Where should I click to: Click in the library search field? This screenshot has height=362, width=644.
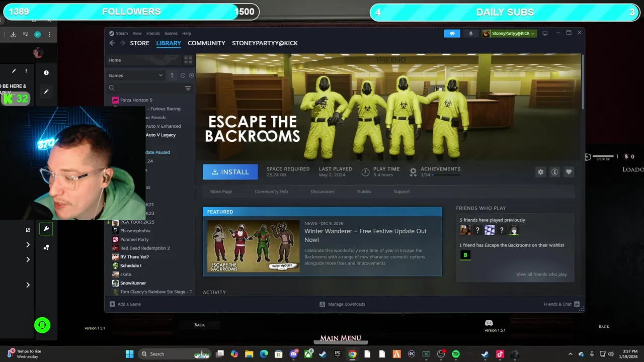[150, 88]
